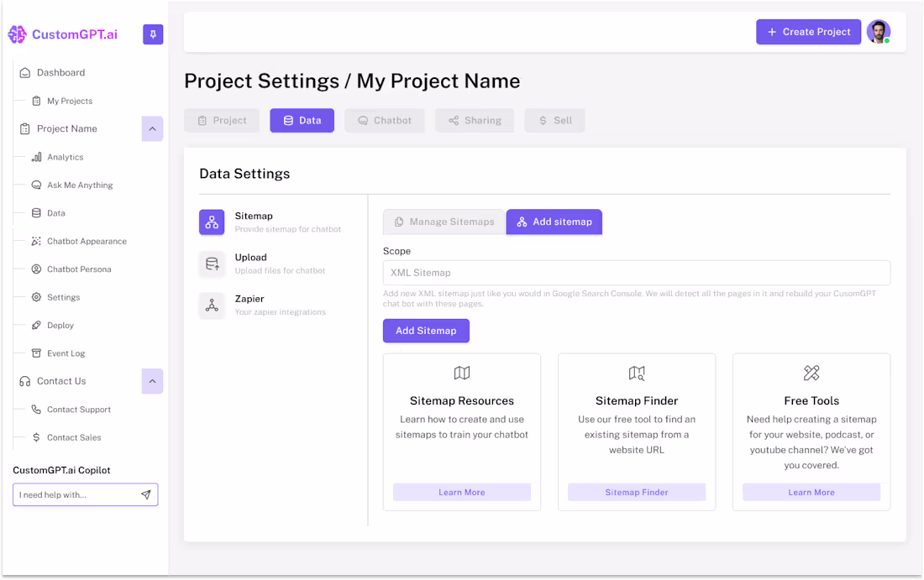924x580 pixels.
Task: Switch to the Chatbot tab
Action: click(384, 120)
